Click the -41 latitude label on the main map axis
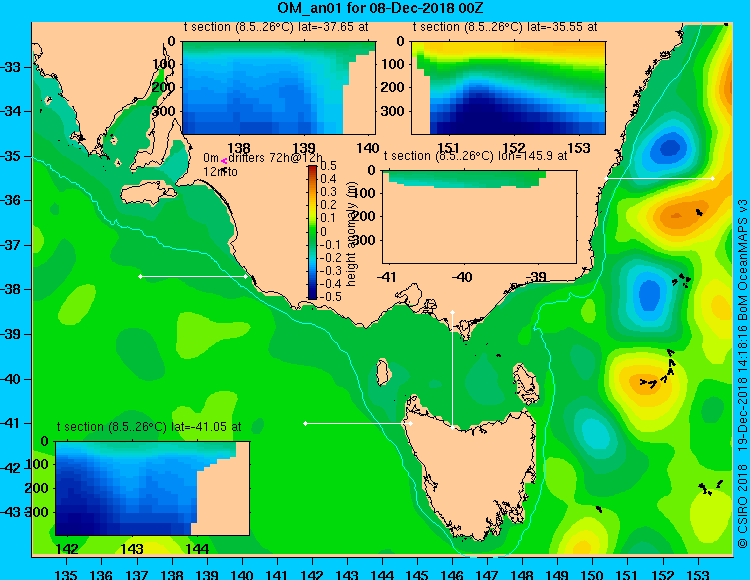Image resolution: width=750 pixels, height=580 pixels. point(11,423)
